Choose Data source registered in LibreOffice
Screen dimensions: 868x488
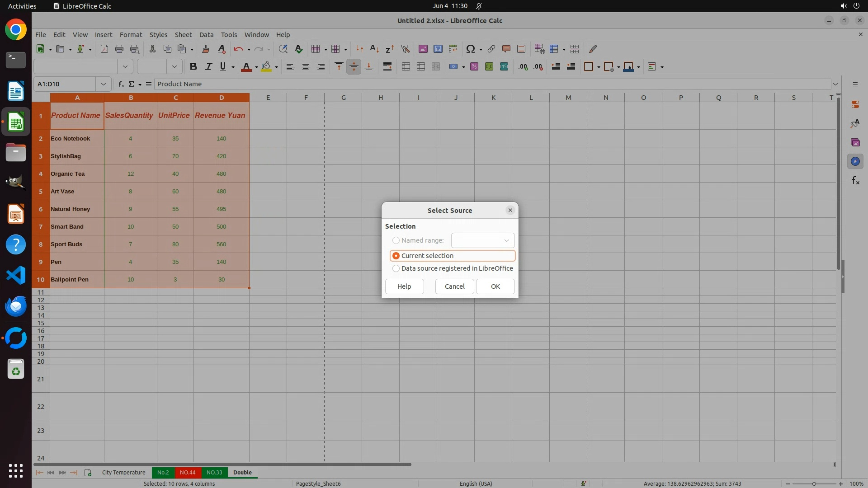pyautogui.click(x=396, y=268)
